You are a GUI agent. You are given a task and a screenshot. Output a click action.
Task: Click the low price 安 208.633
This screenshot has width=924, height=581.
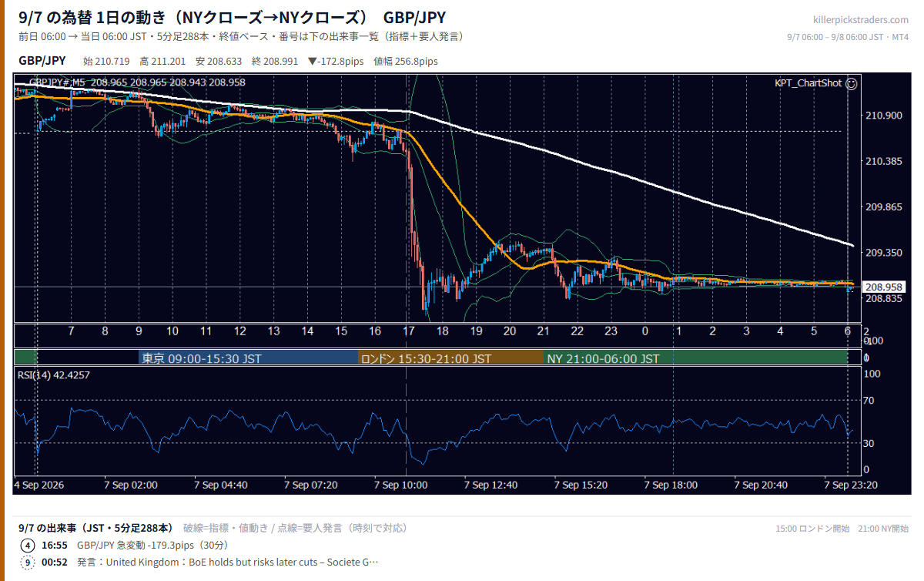click(219, 61)
